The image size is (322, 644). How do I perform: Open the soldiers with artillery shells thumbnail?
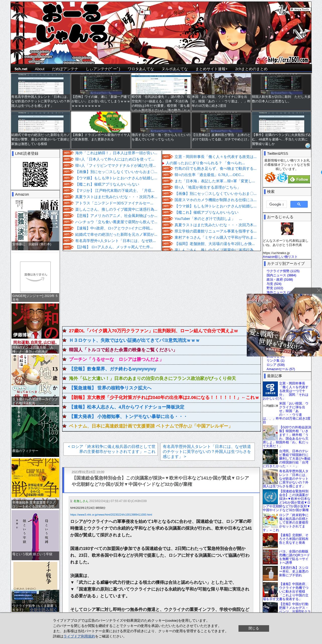(x=221, y=84)
